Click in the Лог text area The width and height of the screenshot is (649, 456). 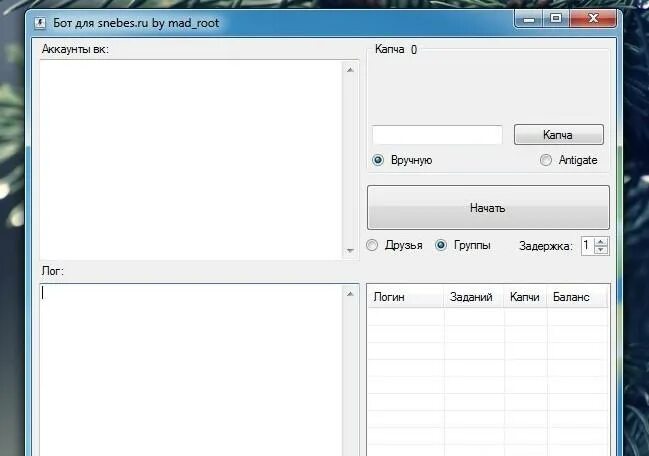[x=191, y=370]
